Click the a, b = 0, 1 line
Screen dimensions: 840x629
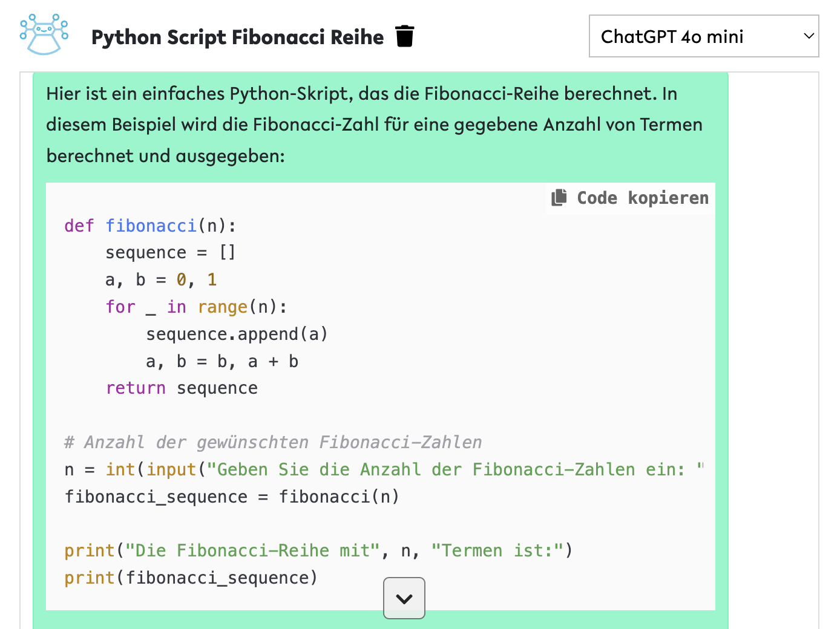160,279
